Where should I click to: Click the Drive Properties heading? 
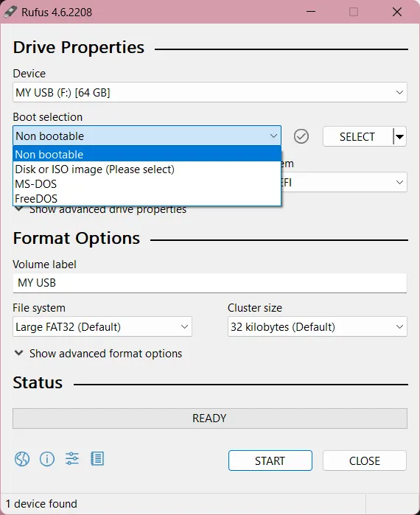pos(79,47)
